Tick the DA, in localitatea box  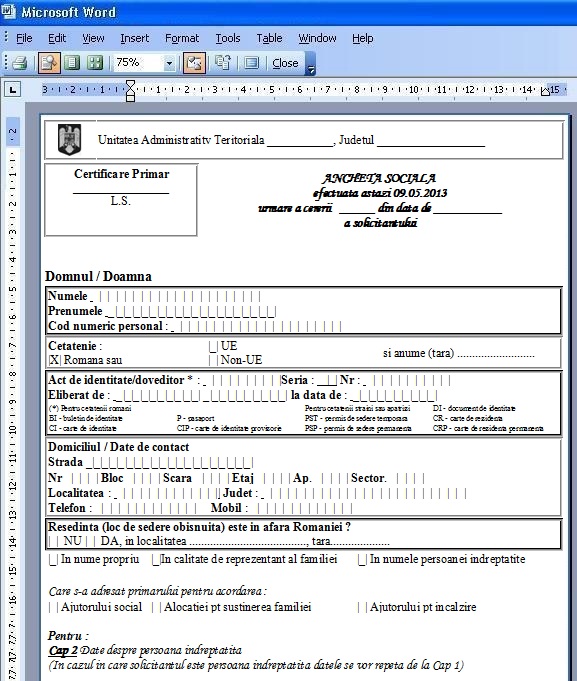91,541
